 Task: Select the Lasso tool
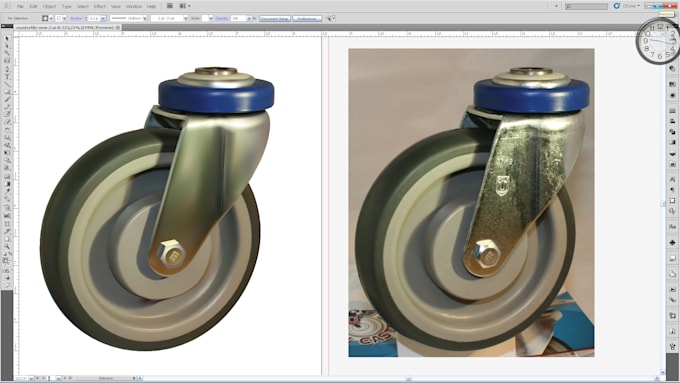pyautogui.click(x=7, y=61)
